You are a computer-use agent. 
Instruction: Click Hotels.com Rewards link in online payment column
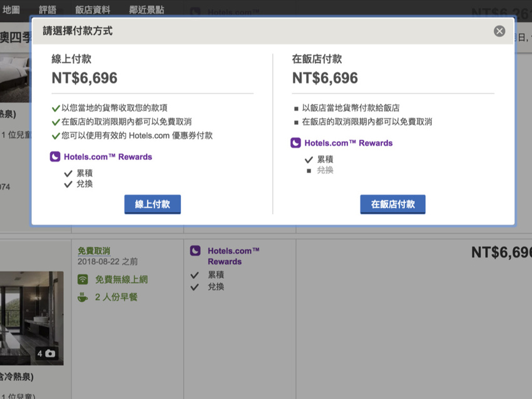point(108,157)
